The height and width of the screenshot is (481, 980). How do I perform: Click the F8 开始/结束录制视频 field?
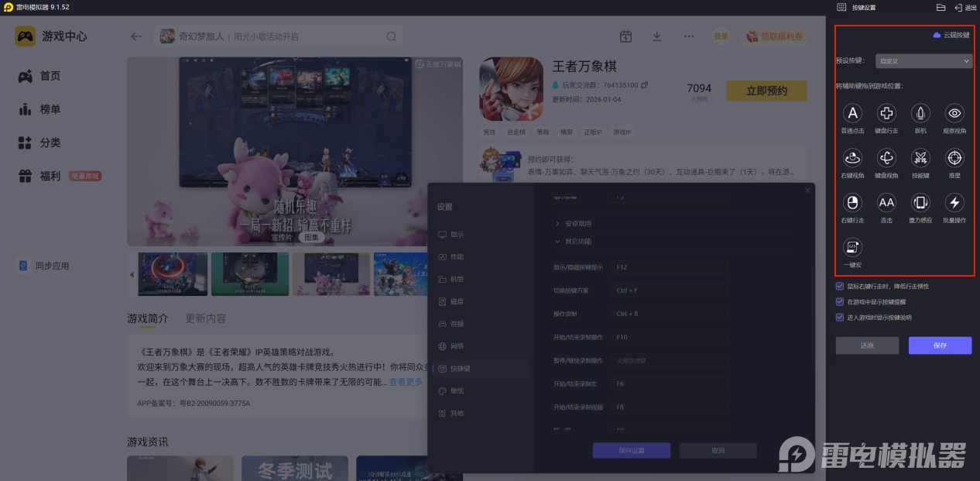[x=670, y=407]
